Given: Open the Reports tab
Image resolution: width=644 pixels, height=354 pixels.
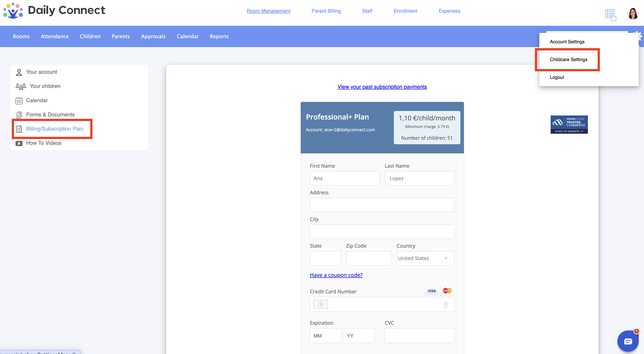Looking at the screenshot, I should click(x=219, y=36).
